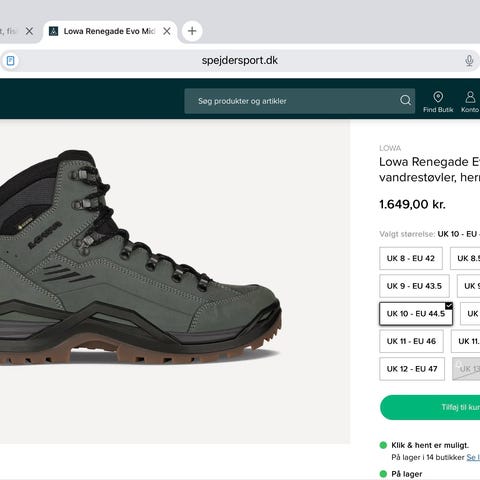Image resolution: width=480 pixels, height=480 pixels.
Task: Open Find Butik store locator
Action: [x=438, y=102]
